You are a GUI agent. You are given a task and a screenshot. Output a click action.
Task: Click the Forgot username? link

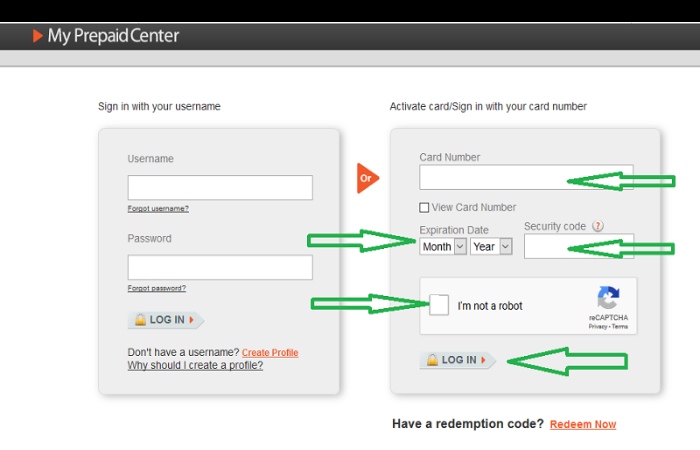[x=158, y=208]
